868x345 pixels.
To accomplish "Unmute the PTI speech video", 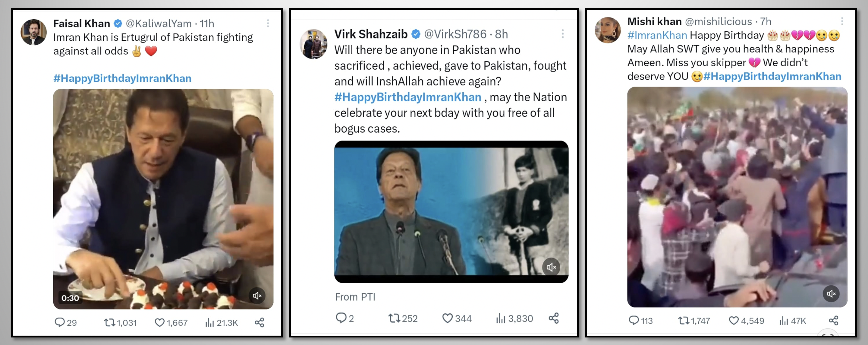I will pos(551,267).
